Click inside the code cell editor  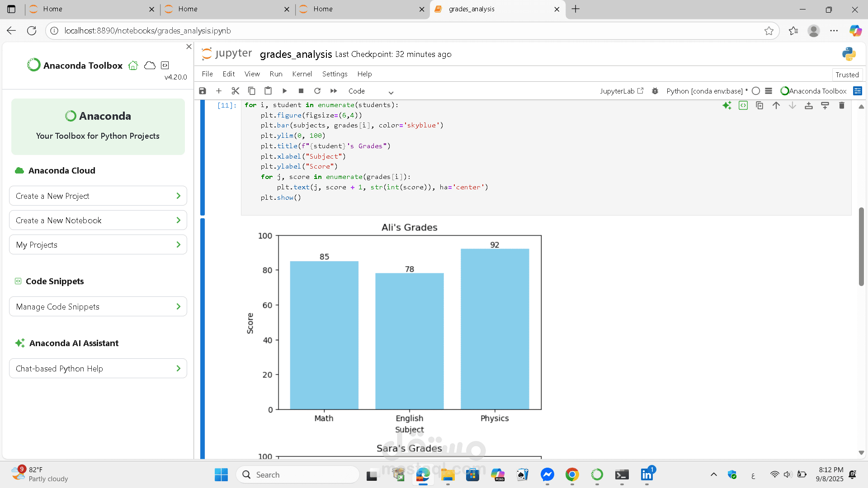click(x=546, y=157)
